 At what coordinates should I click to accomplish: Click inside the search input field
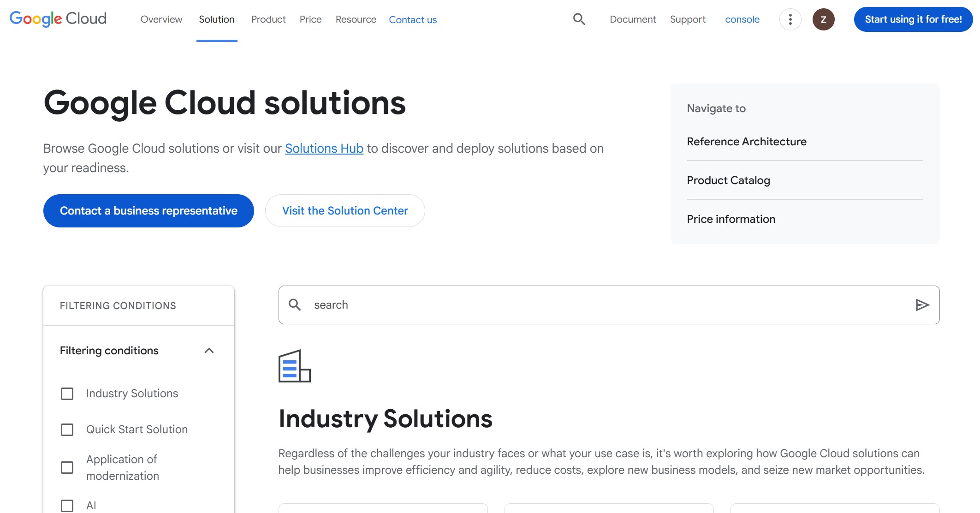507,304
